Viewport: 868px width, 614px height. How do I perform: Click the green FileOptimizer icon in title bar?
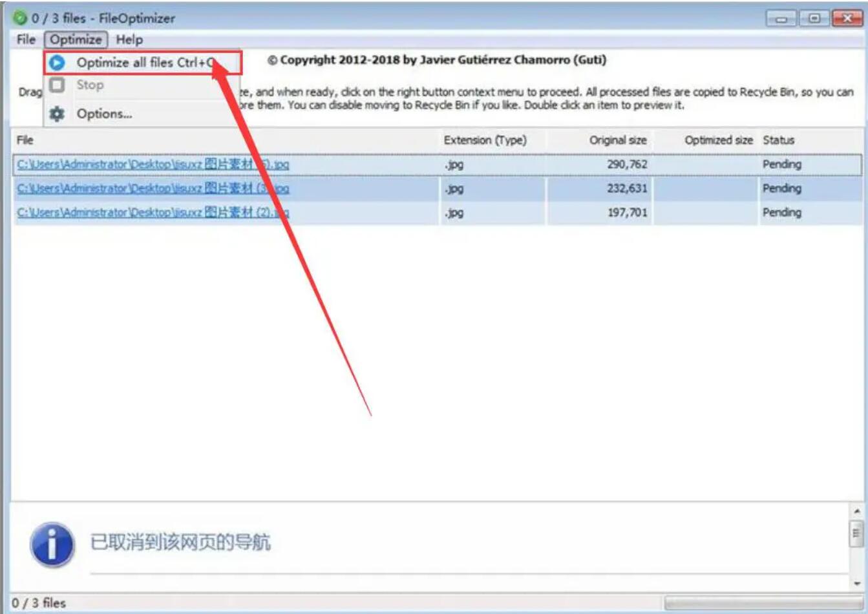tap(21, 18)
